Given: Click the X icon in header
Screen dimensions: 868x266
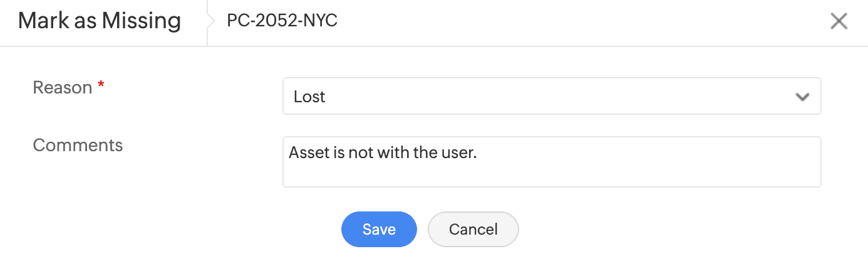Looking at the screenshot, I should click(x=839, y=21).
